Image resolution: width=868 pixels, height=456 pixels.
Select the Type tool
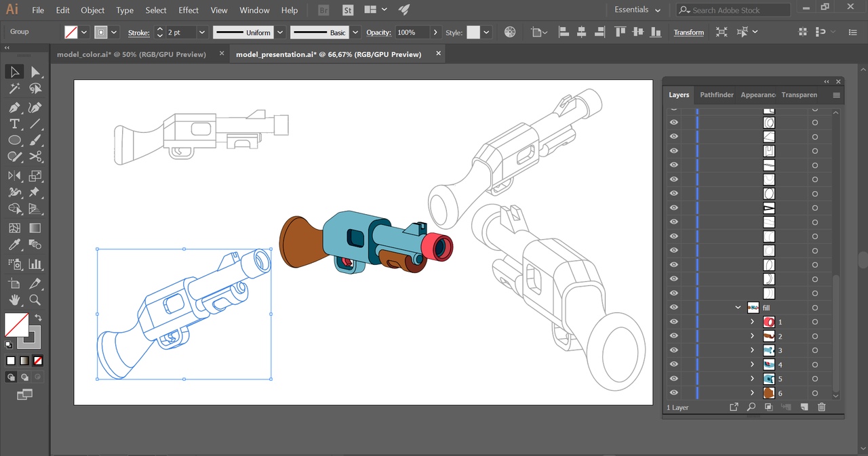click(14, 124)
